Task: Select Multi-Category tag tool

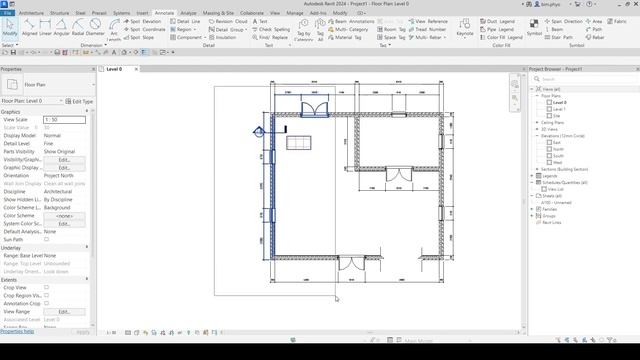Action: [x=348, y=29]
